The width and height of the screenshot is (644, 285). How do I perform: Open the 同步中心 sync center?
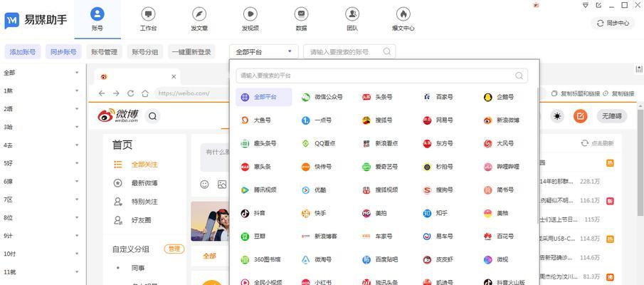pyautogui.click(x=613, y=23)
